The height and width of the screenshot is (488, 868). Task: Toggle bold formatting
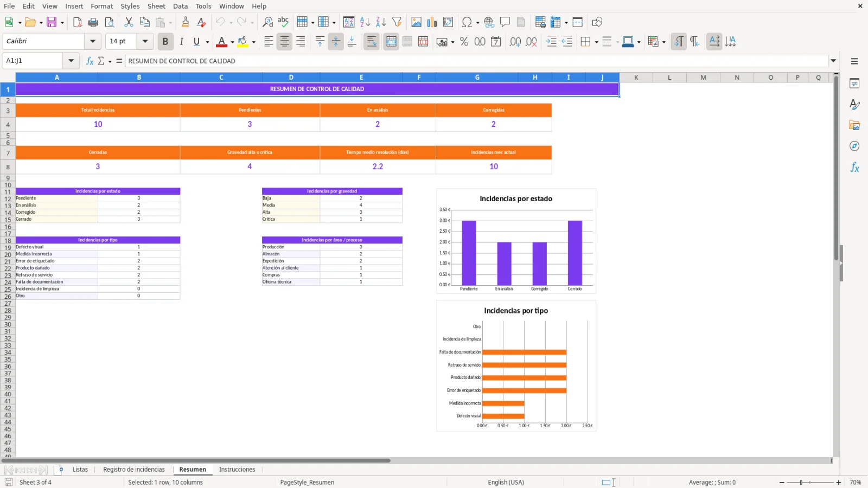165,42
